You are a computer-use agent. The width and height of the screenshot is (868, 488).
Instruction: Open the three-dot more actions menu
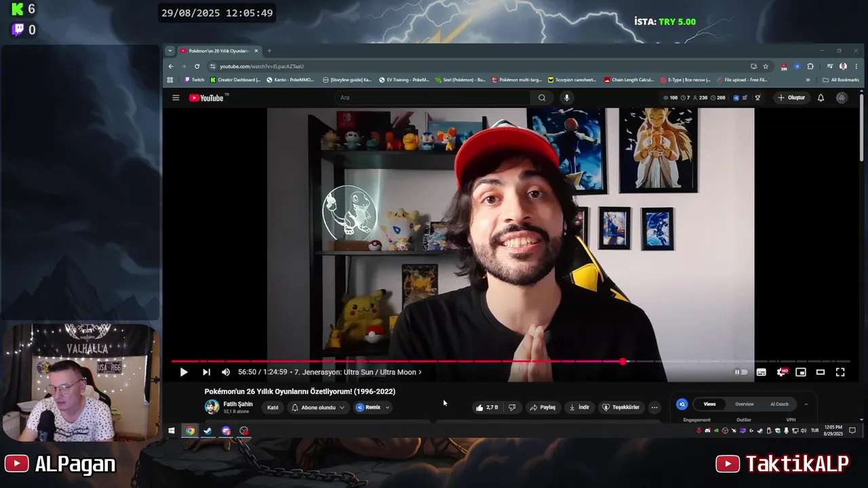pyautogui.click(x=654, y=407)
